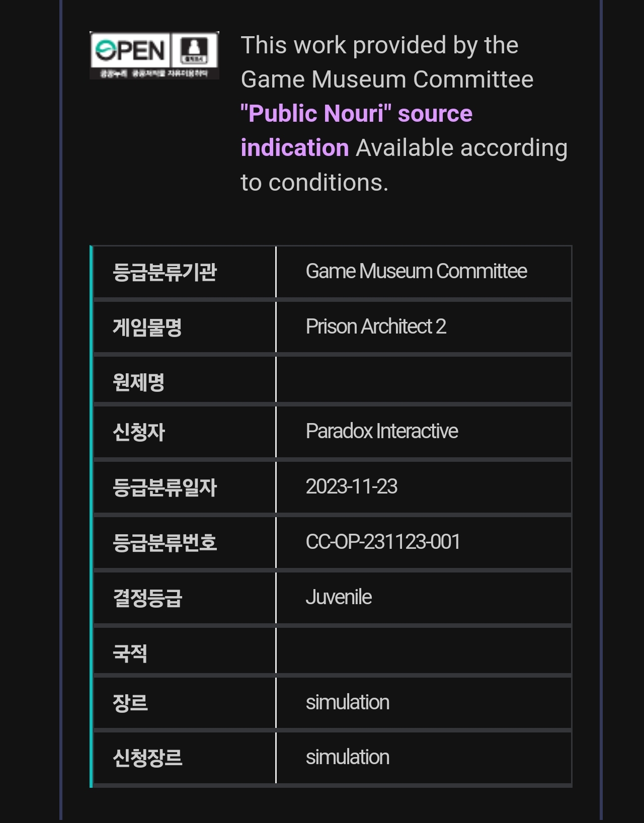Select the Game Museum Committee table cell
The height and width of the screenshot is (823, 644).
pos(416,272)
